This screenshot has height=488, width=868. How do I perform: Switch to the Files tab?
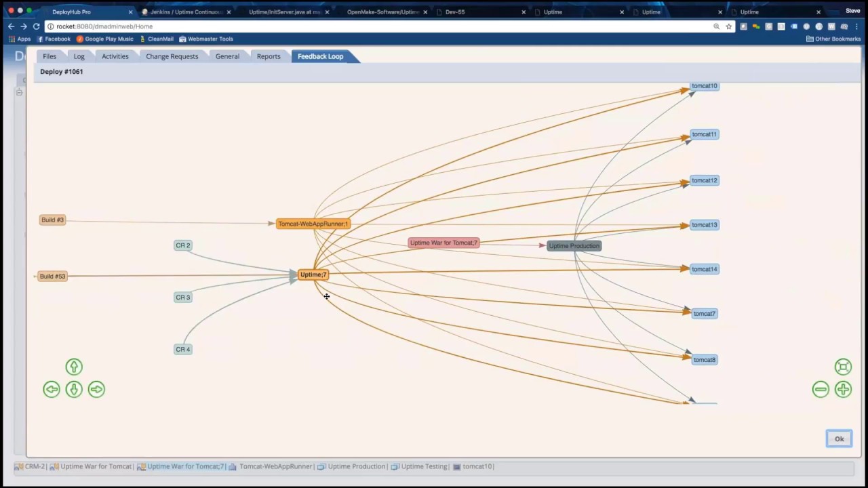pyautogui.click(x=50, y=56)
